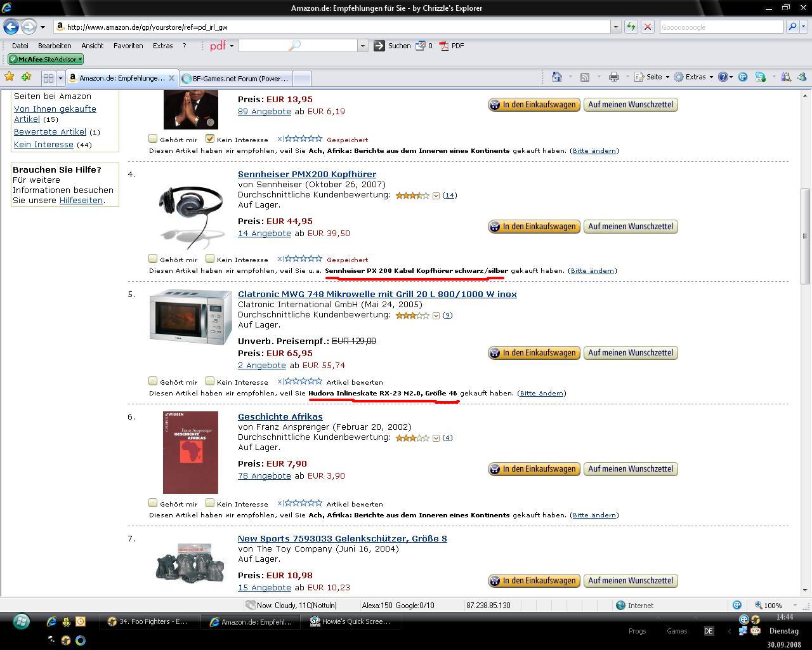
Task: Open the Ansicht menu
Action: pos(93,46)
